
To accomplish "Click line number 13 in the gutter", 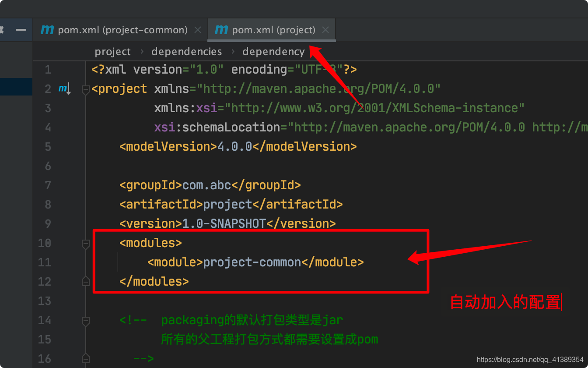I will point(45,301).
